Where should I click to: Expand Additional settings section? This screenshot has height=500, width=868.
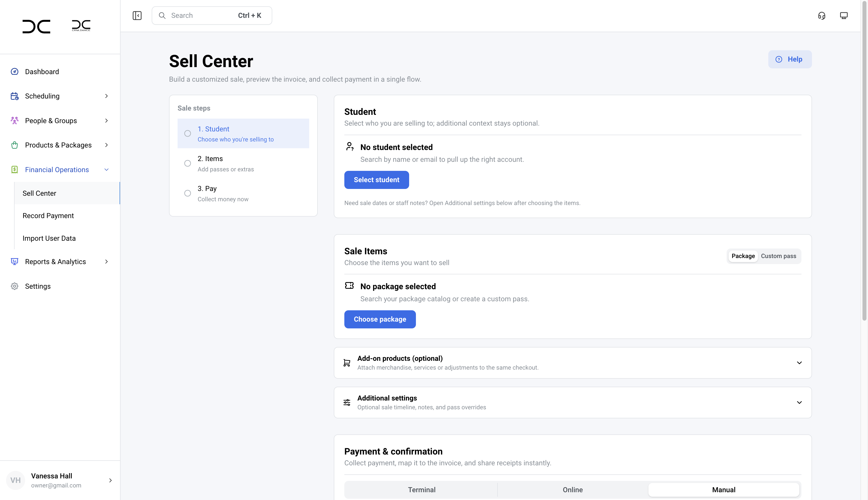[x=799, y=403]
